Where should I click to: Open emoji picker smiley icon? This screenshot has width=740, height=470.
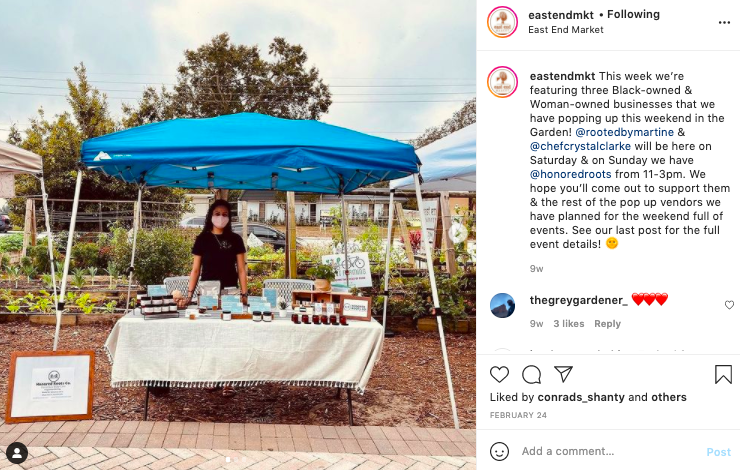coord(499,451)
